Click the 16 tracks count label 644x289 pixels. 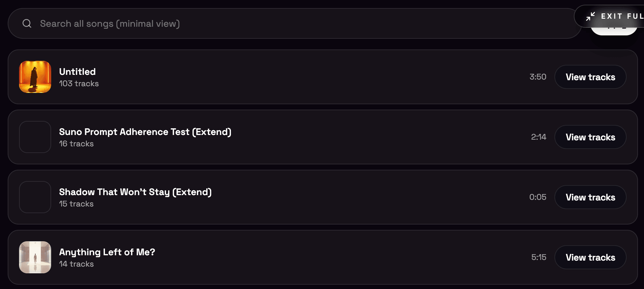tap(76, 144)
